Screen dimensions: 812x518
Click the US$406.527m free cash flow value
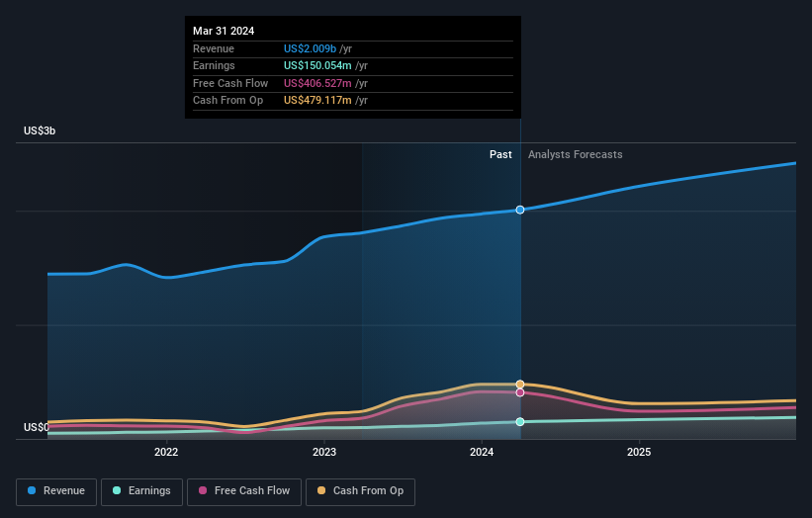317,83
